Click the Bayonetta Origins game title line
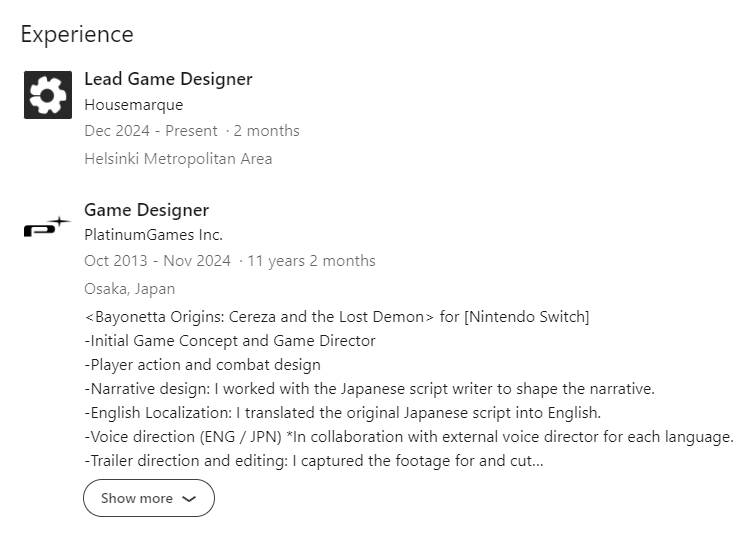Viewport: 754px width, 537px height. click(337, 317)
